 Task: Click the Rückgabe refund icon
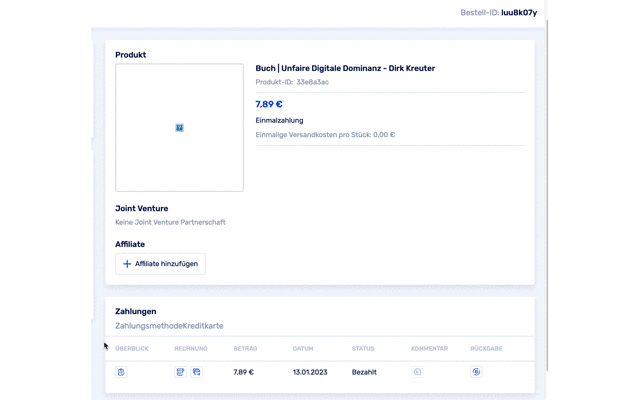pos(476,372)
